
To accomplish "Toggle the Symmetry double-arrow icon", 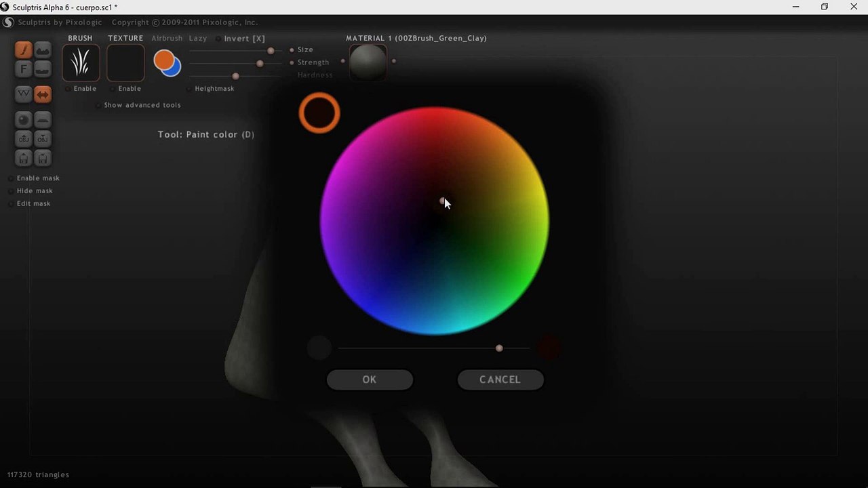I will pyautogui.click(x=43, y=94).
